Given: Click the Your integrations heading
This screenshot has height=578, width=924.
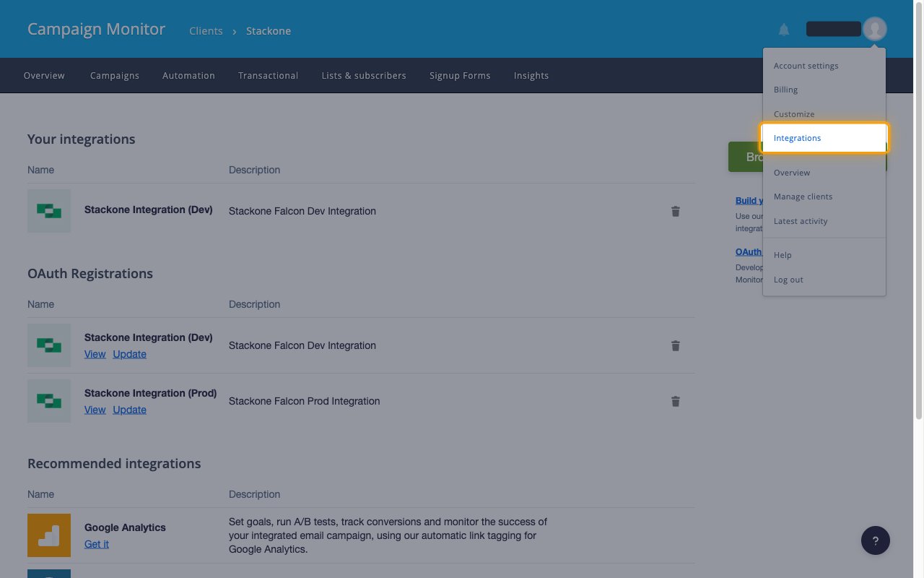Looking at the screenshot, I should click(x=81, y=139).
